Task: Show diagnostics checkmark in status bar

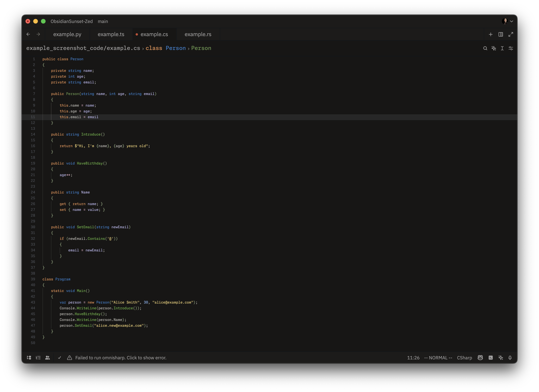Action: click(60, 358)
